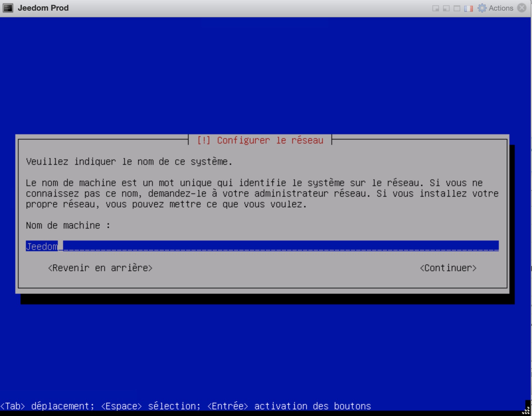Click the Veuillez indiquer le nom heading
Screen dimensions: 532x416
click(129, 161)
